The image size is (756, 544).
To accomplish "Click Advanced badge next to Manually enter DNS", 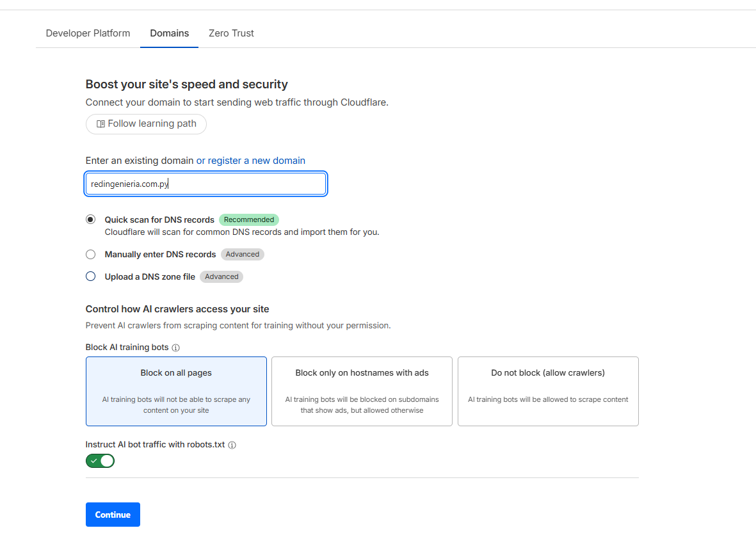I will (243, 255).
